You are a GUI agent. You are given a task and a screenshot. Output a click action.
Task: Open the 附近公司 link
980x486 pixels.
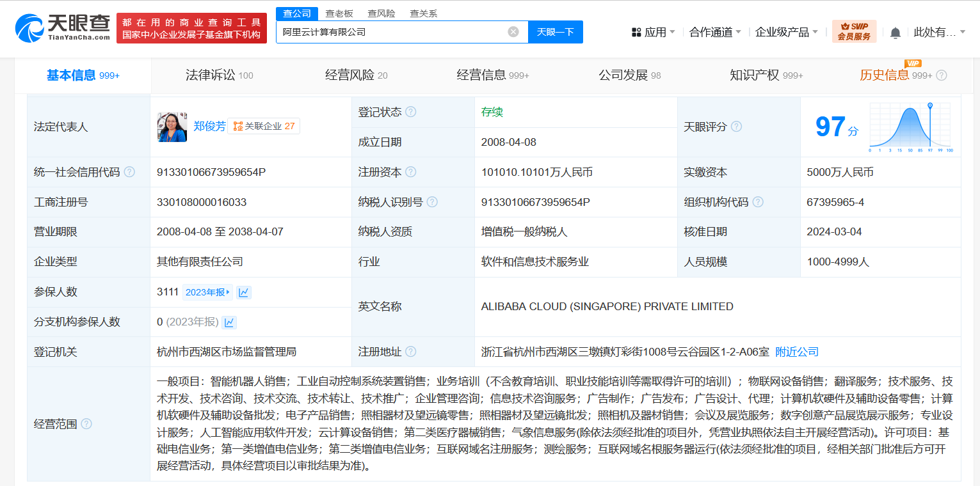[797, 352]
